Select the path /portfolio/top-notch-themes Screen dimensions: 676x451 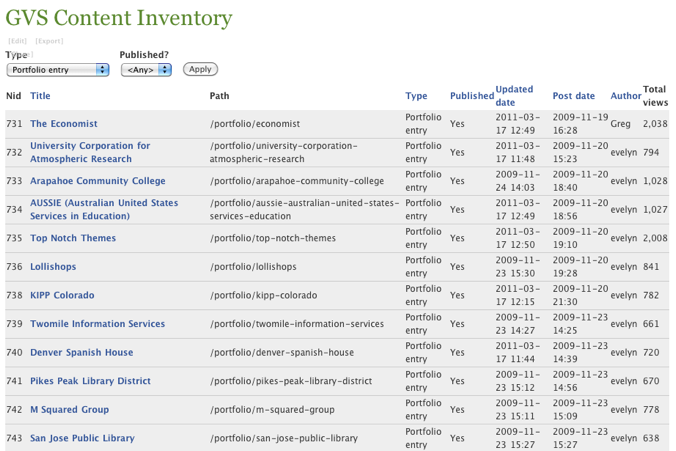272,238
